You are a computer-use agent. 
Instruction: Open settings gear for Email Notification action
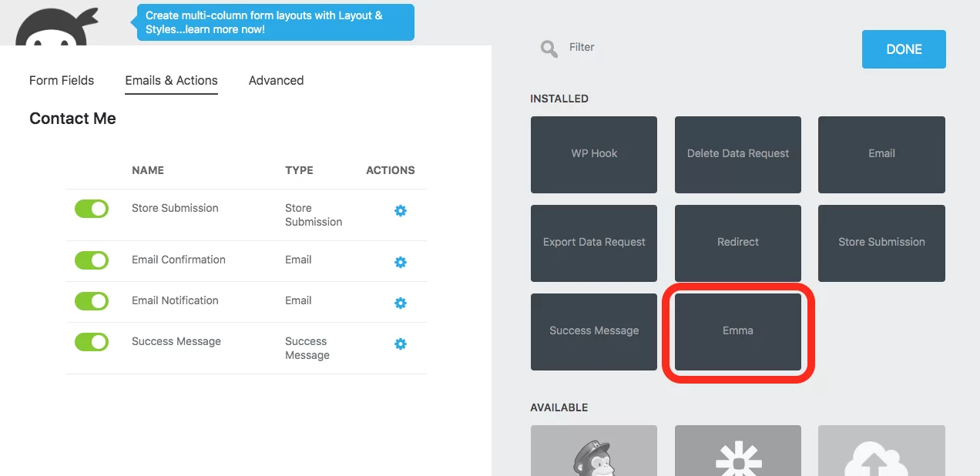401,303
